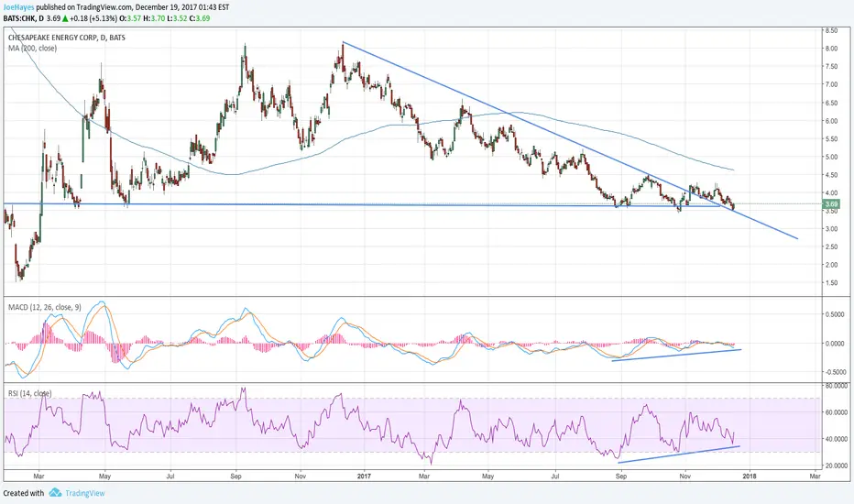Image resolution: width=854 pixels, height=504 pixels.
Task: Click the H:3.70 high value
Action: click(154, 18)
